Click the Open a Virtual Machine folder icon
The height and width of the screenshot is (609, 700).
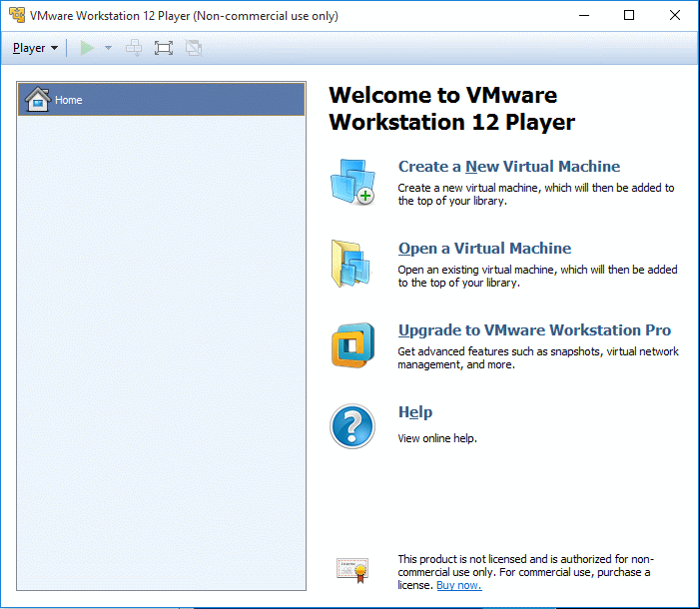[x=351, y=264]
